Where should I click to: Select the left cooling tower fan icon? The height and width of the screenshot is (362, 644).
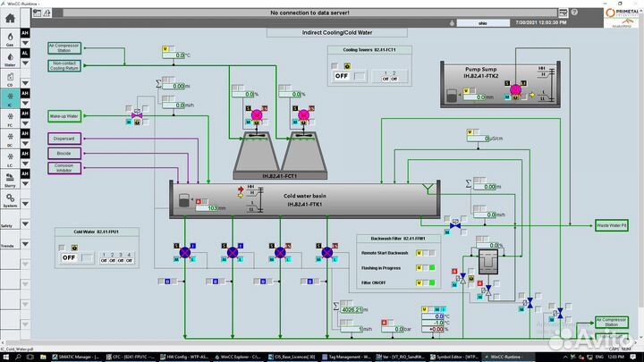pyautogui.click(x=256, y=114)
